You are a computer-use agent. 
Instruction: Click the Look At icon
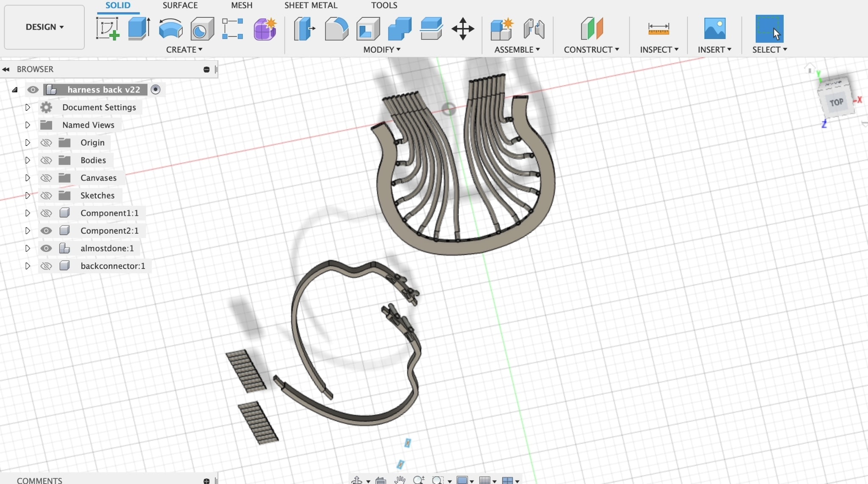tap(381, 481)
